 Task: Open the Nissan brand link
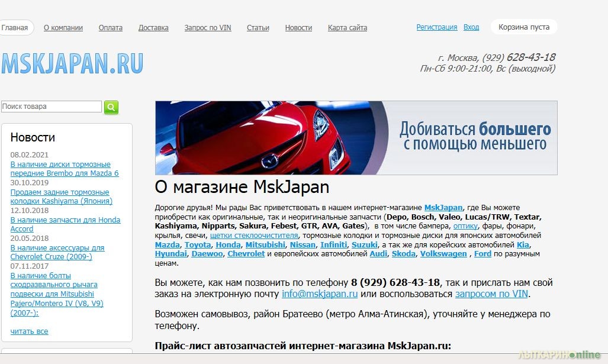(303, 244)
